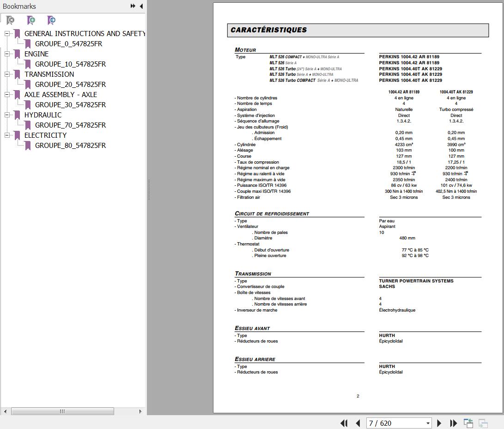The image size is (504, 429).
Task: Click the bookmark icon beside AXLE ASSEMBLY
Action: pyautogui.click(x=18, y=95)
